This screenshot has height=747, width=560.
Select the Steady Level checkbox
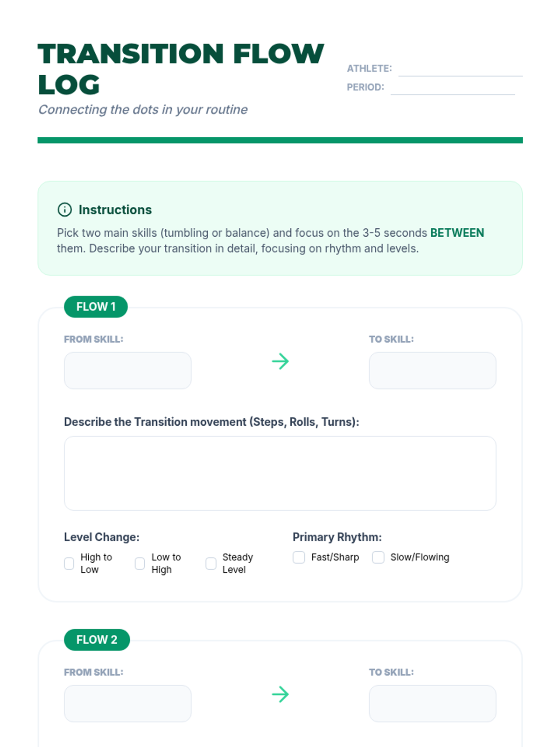pyautogui.click(x=211, y=564)
